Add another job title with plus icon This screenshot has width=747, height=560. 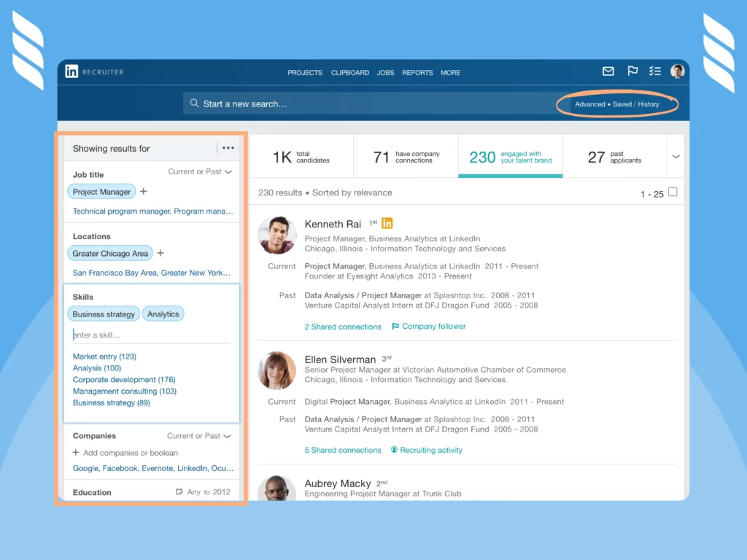[x=144, y=192]
